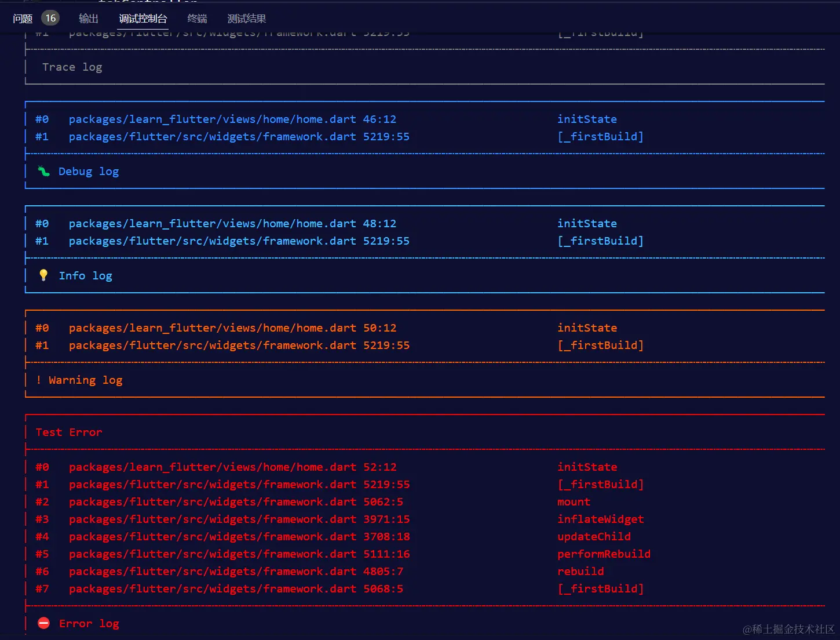
Task: Open framework.dart 5219:55 link in the orange warning stack
Action: (x=239, y=345)
